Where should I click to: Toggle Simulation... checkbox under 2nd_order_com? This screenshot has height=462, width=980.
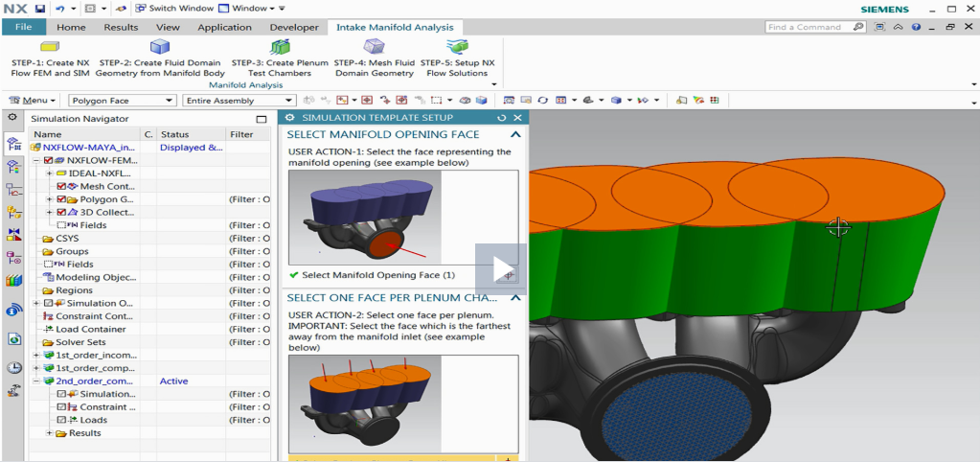pyautogui.click(x=61, y=394)
